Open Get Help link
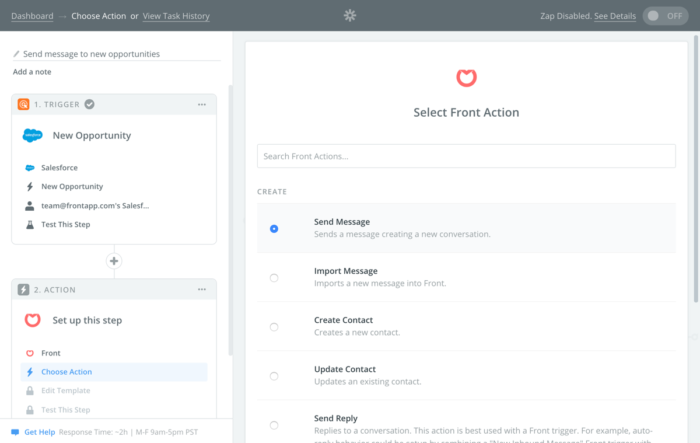This screenshot has height=443, width=700. point(39,432)
